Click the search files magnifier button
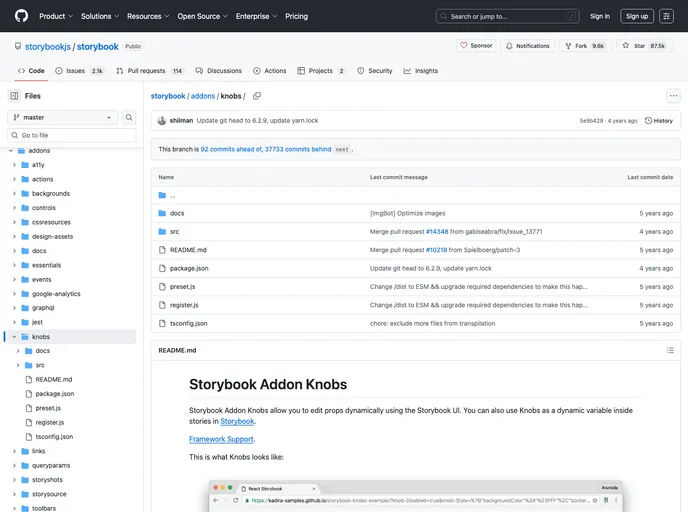Image resolution: width=688 pixels, height=512 pixels. (129, 117)
